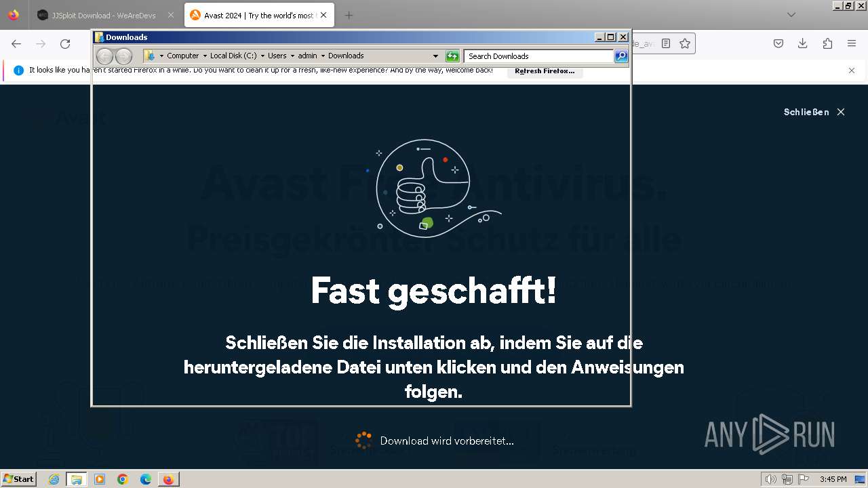Open the Action Center flag icon

[x=804, y=479]
